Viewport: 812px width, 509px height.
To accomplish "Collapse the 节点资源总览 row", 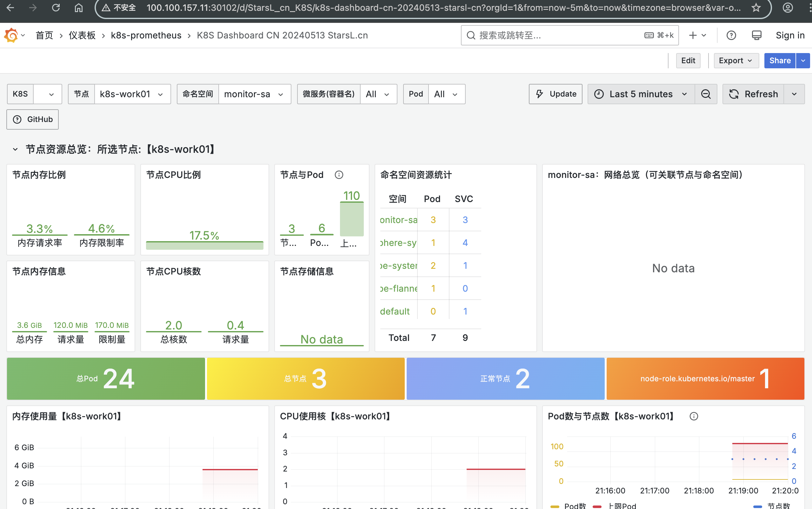I will click(15, 149).
